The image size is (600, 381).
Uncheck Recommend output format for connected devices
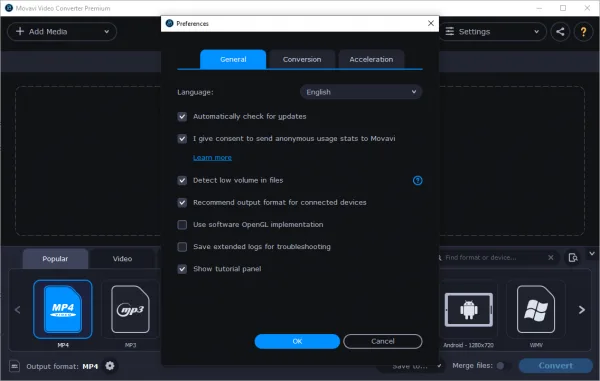(x=182, y=202)
